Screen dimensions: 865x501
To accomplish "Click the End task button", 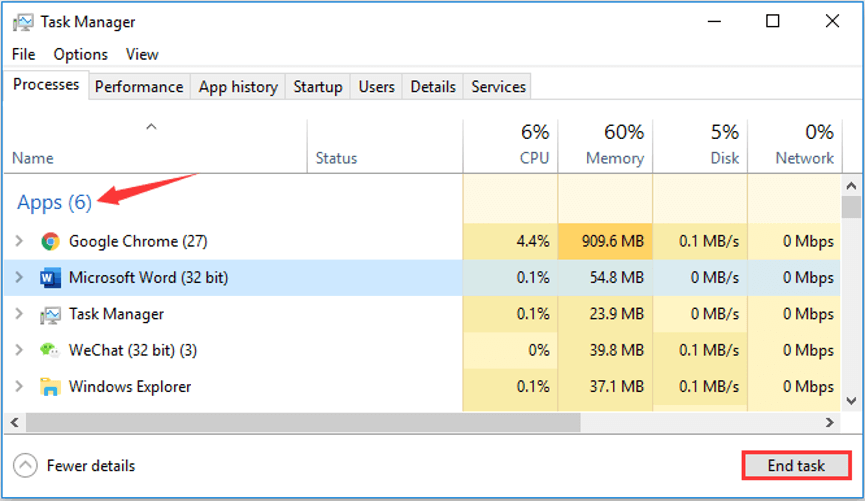I will click(796, 466).
